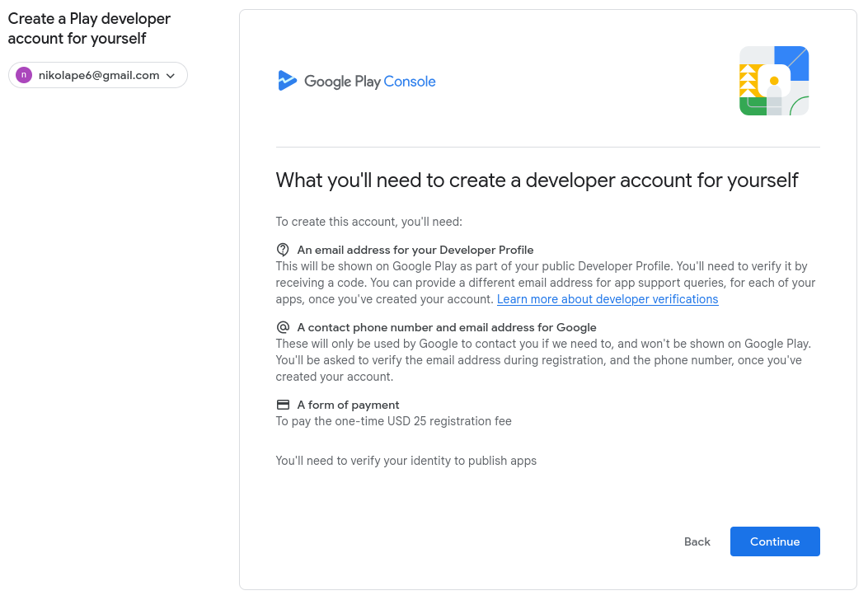The height and width of the screenshot is (600, 868).
Task: Expand the account chevron arrow
Action: pyautogui.click(x=171, y=76)
